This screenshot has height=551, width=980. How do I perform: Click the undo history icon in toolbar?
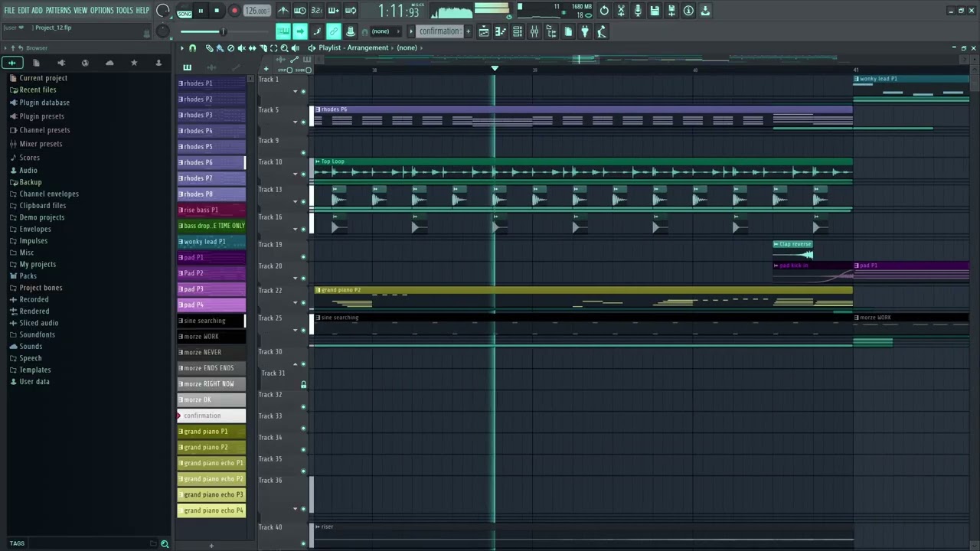tap(604, 11)
